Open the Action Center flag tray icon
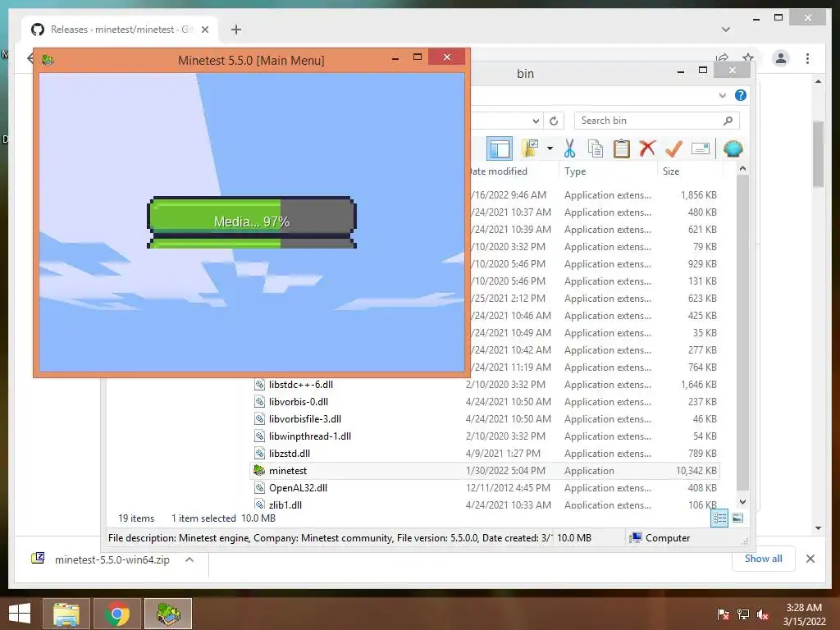 (723, 614)
